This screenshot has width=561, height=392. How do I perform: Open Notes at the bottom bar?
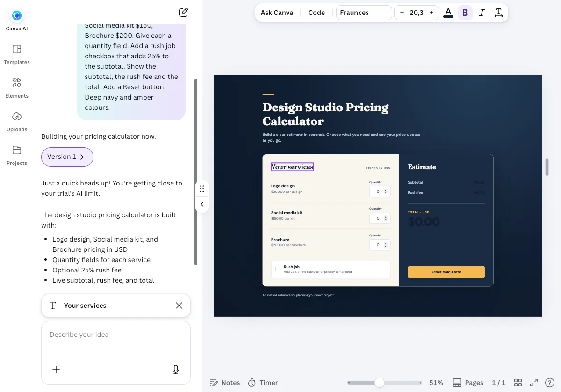coord(225,383)
